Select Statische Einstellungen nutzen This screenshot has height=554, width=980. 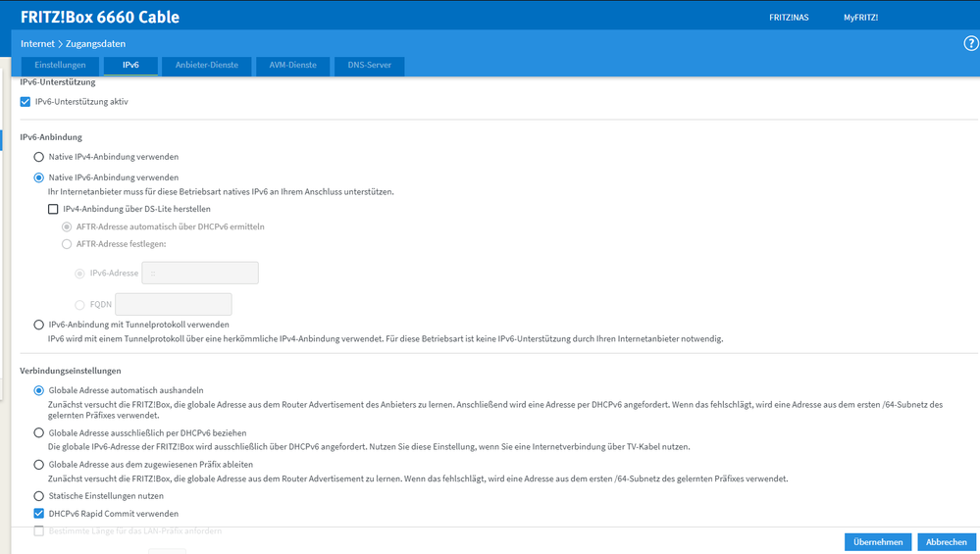click(39, 496)
